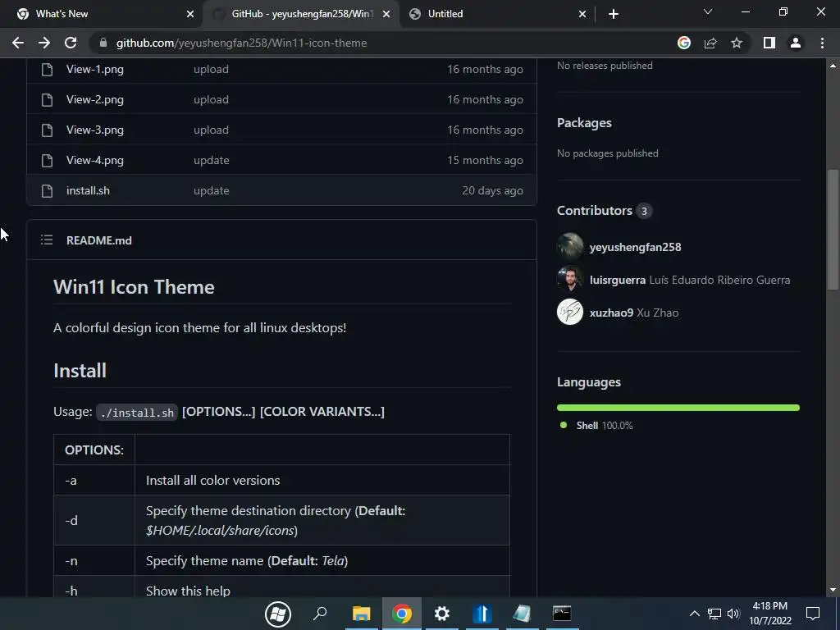
Task: Switch to the What's New tab
Action: pos(102,14)
